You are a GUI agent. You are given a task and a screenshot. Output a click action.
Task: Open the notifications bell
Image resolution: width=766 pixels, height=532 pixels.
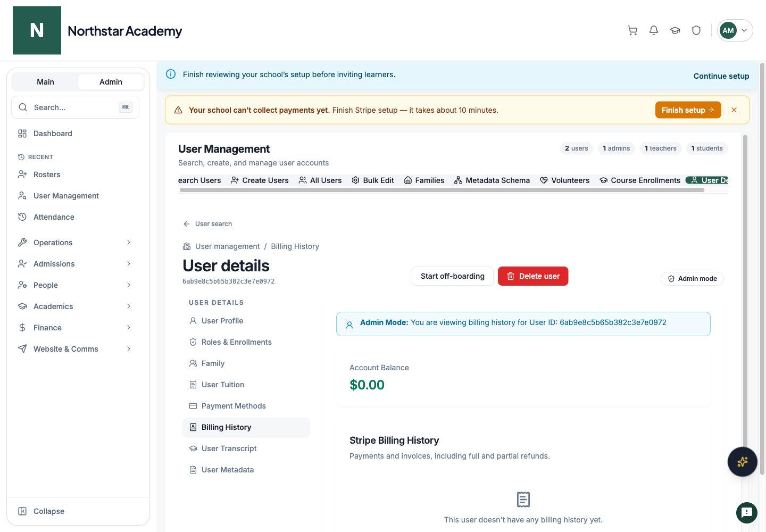(654, 30)
